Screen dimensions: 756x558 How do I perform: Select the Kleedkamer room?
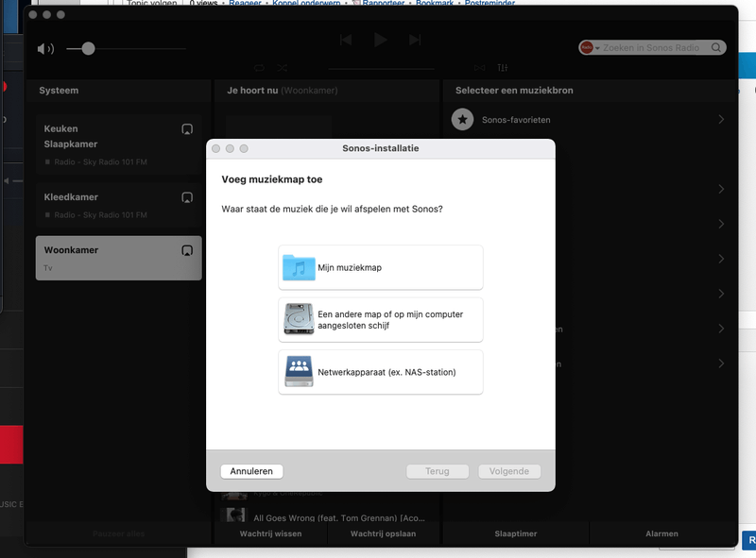pyautogui.click(x=119, y=205)
